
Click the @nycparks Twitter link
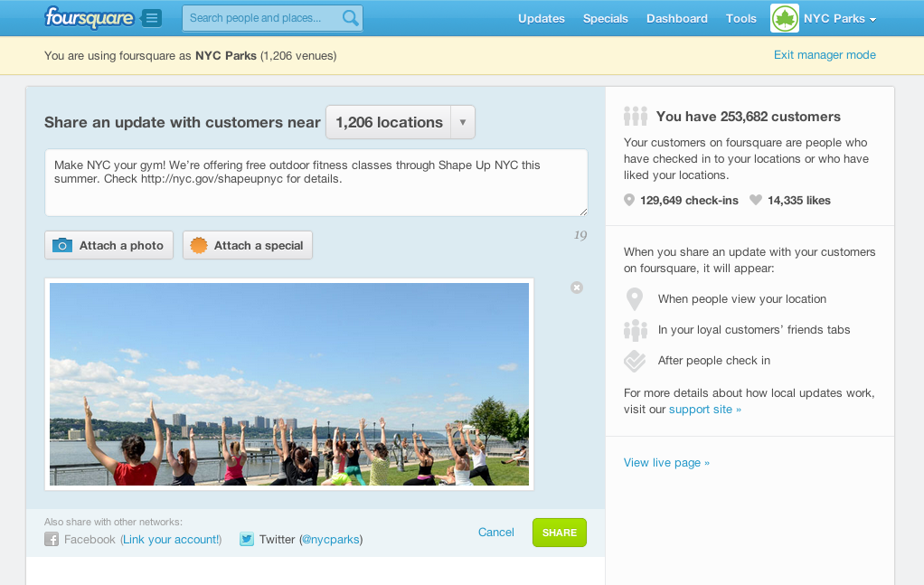tap(331, 539)
